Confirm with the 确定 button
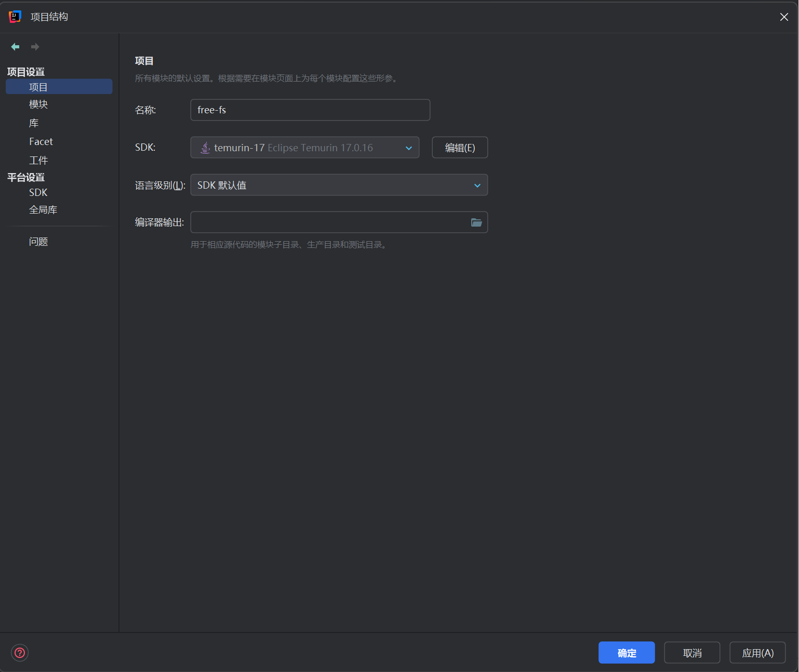Screen dimensions: 799x672 pos(626,653)
